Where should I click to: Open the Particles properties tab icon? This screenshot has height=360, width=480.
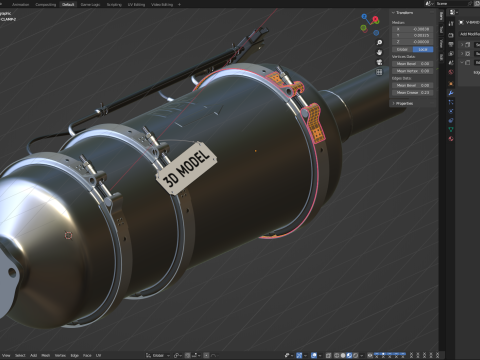tap(451, 102)
